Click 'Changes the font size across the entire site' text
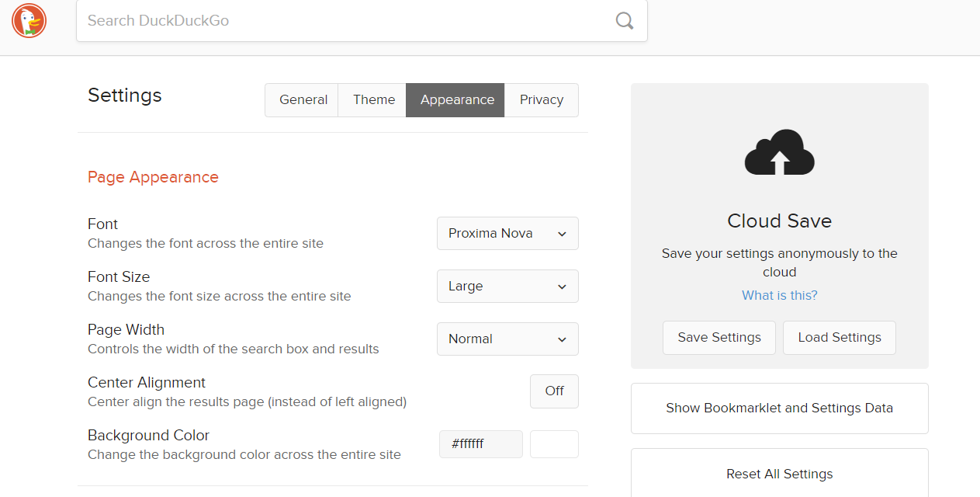 click(220, 297)
